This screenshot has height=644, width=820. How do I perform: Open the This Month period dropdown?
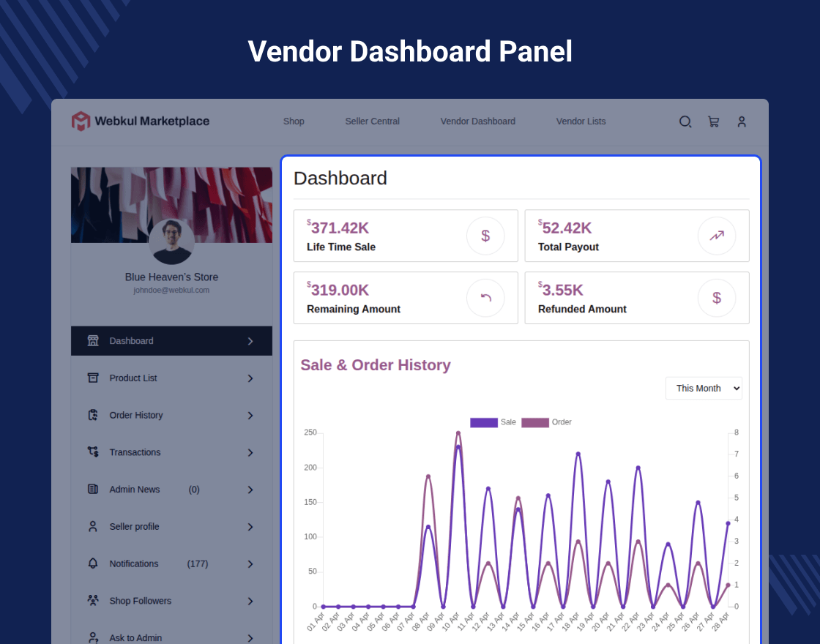[x=704, y=389]
